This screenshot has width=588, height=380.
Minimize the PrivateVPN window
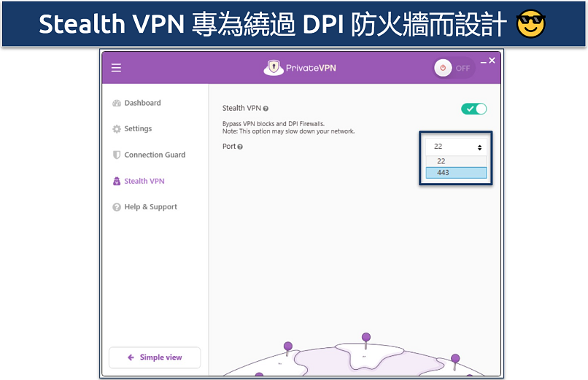(484, 62)
